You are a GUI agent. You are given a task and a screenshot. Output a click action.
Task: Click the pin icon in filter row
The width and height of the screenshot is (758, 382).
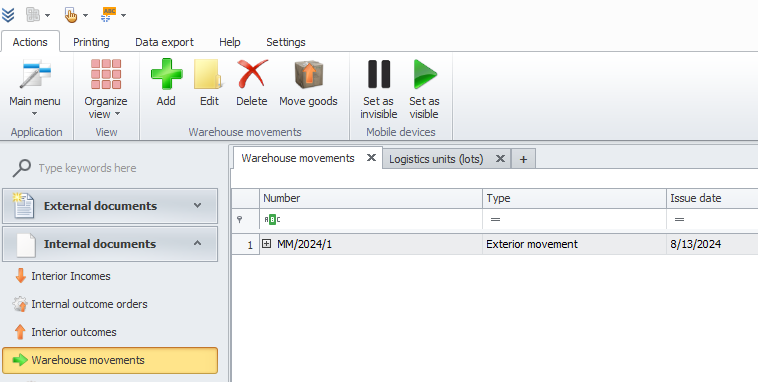click(x=239, y=220)
